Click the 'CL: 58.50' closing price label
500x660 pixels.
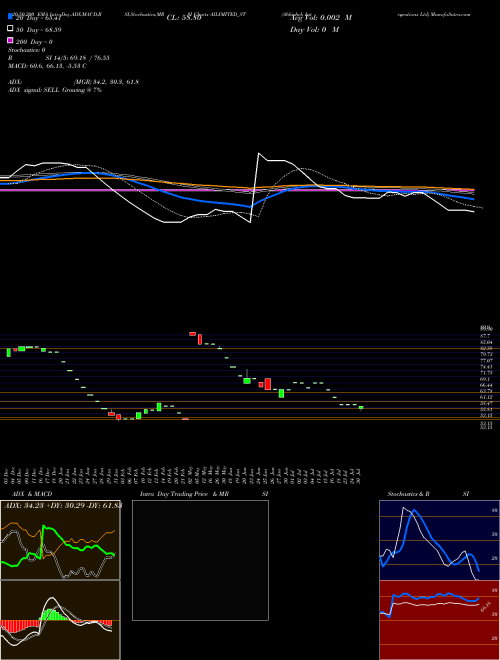coord(184,18)
